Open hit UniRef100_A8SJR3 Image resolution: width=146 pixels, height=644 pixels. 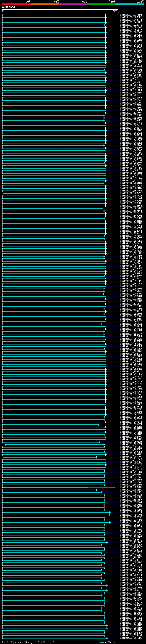131,492
